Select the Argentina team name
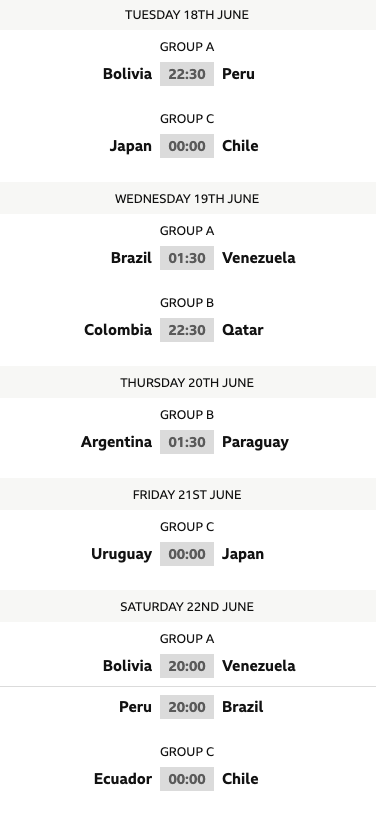Screen dimensions: 376x815 pyautogui.click(x=116, y=442)
